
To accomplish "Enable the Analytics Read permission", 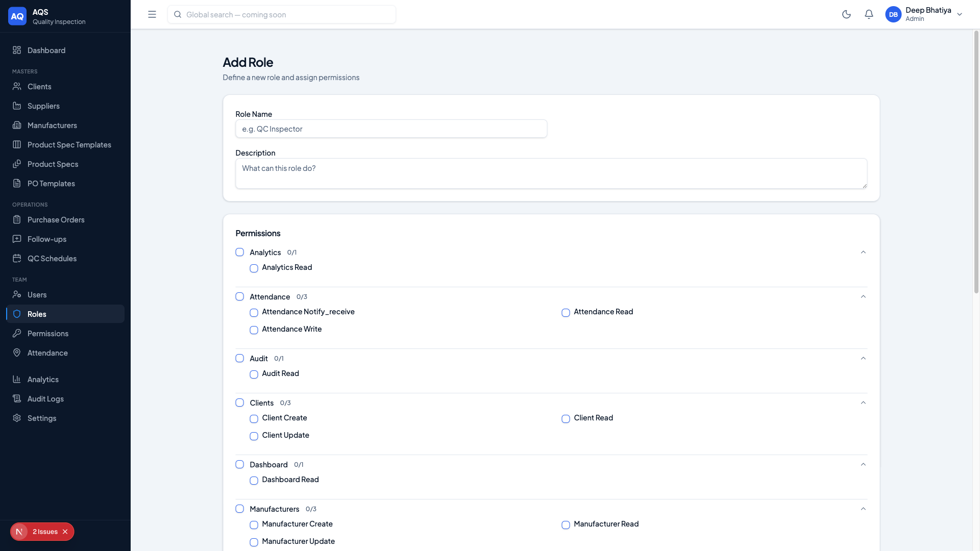I will click(254, 268).
